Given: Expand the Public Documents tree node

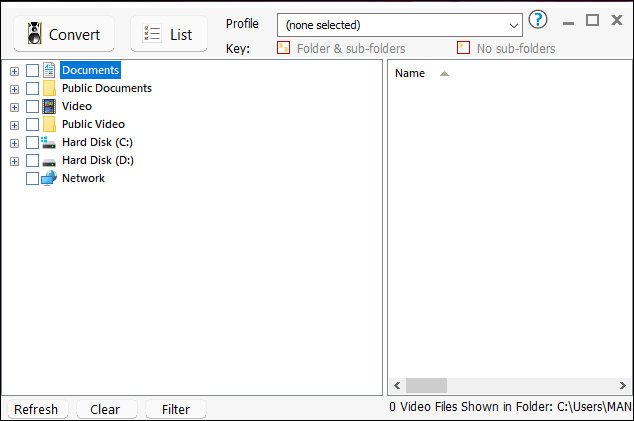Looking at the screenshot, I should click(x=15, y=89).
